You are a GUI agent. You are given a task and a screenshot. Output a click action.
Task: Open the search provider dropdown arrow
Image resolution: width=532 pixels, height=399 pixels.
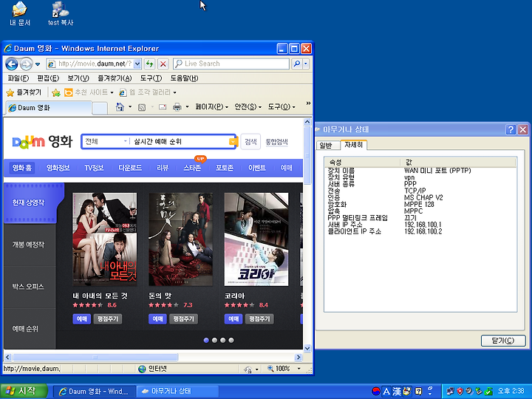pos(306,64)
